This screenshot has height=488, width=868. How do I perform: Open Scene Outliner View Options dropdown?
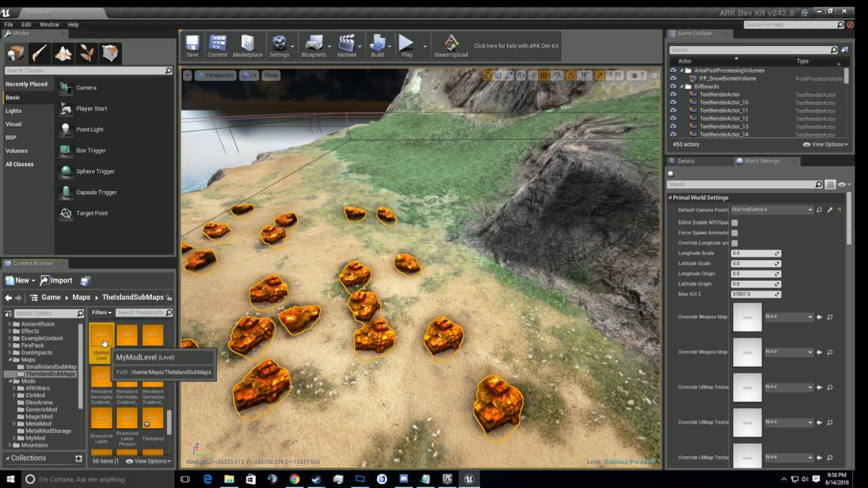coord(825,144)
